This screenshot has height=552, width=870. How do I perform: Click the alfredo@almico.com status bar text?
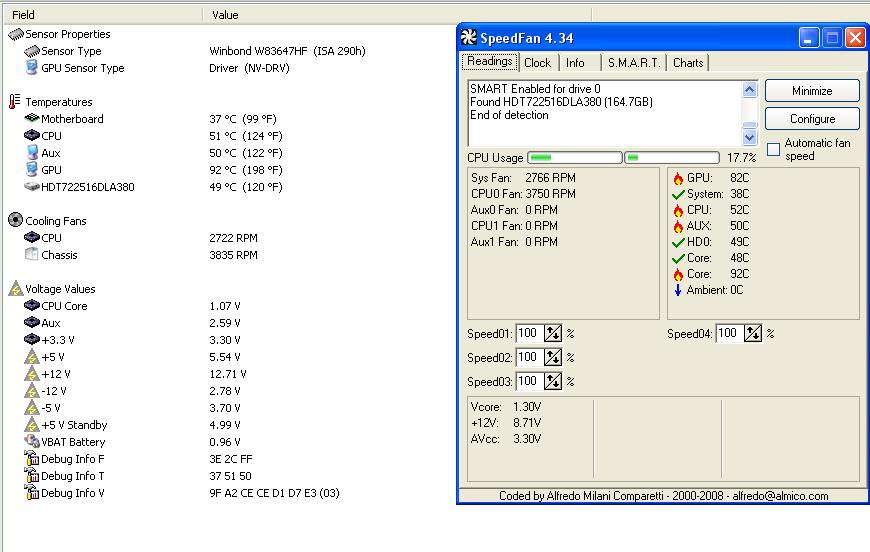point(780,496)
